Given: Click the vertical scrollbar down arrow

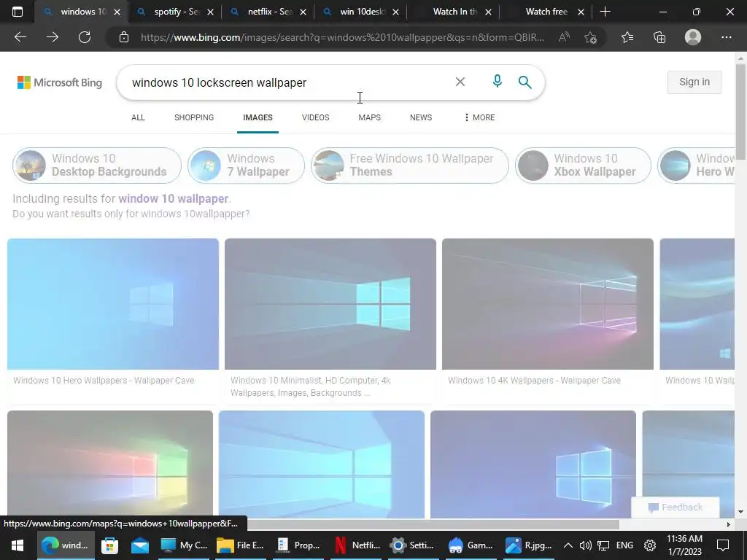Looking at the screenshot, I should 740,513.
